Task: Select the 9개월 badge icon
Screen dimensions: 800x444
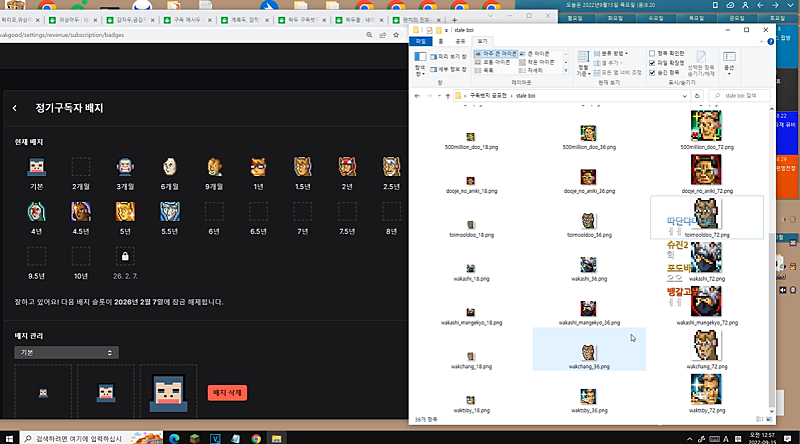Action: tap(214, 167)
